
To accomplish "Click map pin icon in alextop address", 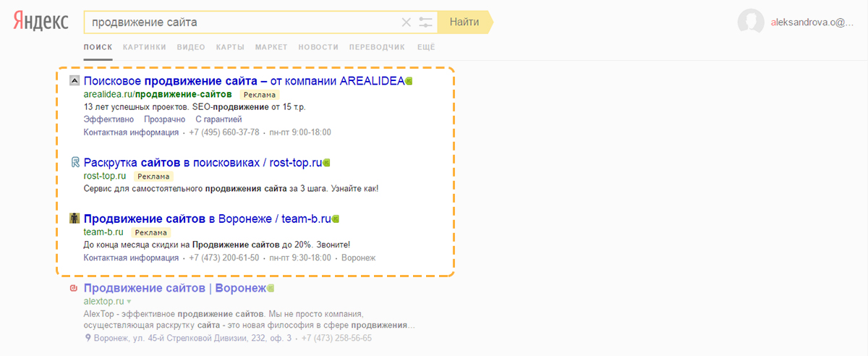I will coord(88,338).
